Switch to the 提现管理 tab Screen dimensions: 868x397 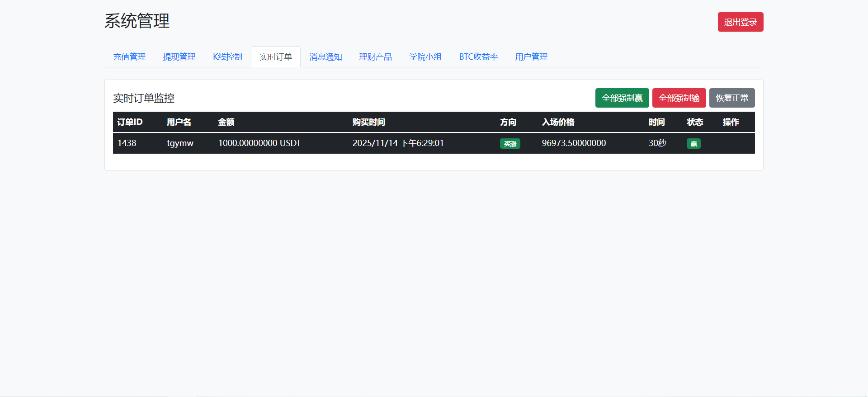pyautogui.click(x=179, y=57)
